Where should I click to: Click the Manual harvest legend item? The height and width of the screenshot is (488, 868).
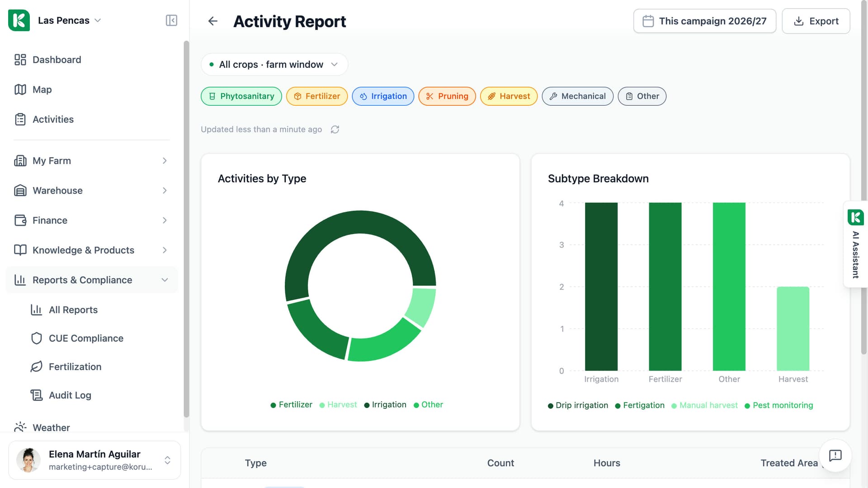pos(704,405)
